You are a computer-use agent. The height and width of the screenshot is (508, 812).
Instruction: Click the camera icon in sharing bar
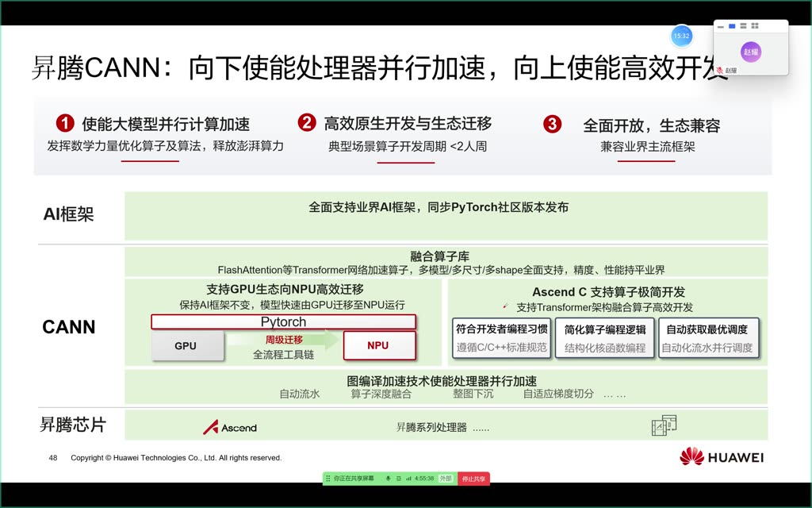pos(398,479)
